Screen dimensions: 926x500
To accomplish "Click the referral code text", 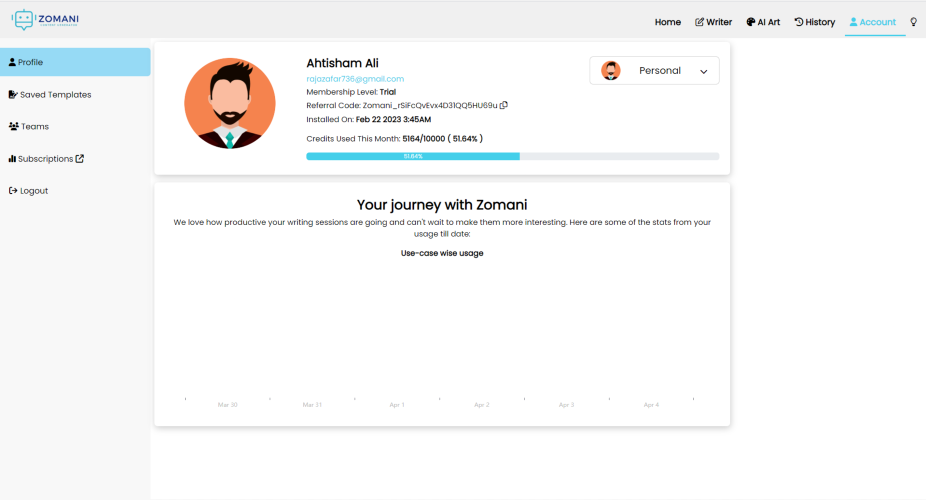I will [402, 105].
